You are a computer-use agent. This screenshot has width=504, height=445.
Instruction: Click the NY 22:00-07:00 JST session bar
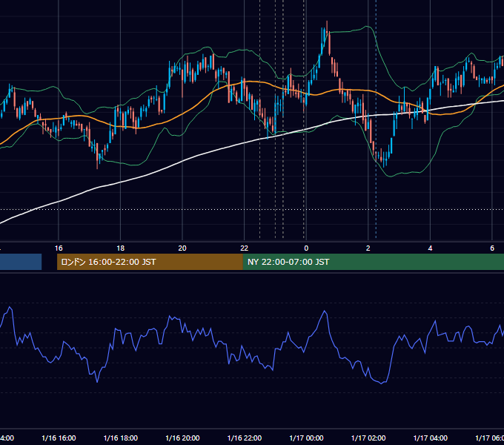click(x=373, y=262)
